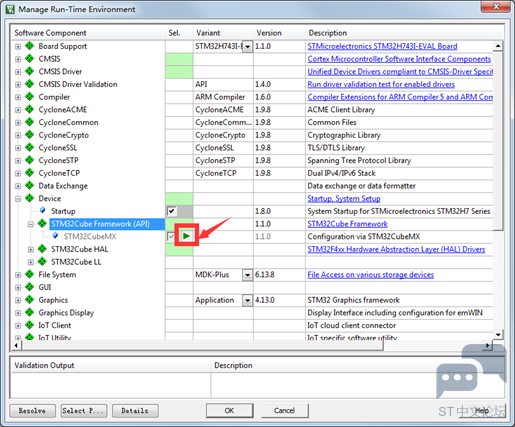Click the blue STM32CubeMX item icon
This screenshot has height=427, width=515.
pyautogui.click(x=55, y=236)
